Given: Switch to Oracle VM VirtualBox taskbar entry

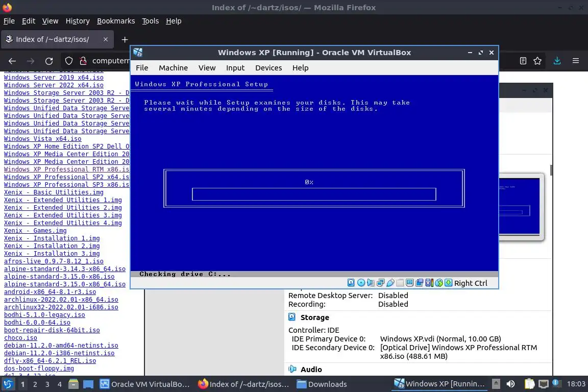Looking at the screenshot, I should click(145, 384).
